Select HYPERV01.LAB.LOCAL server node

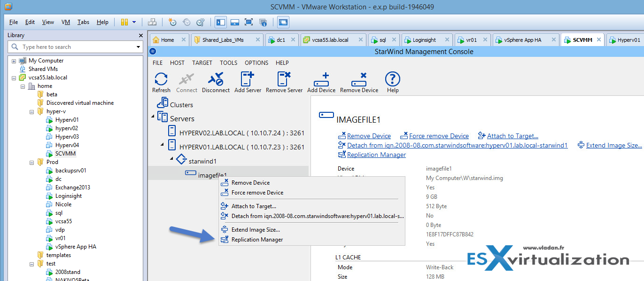(242, 147)
